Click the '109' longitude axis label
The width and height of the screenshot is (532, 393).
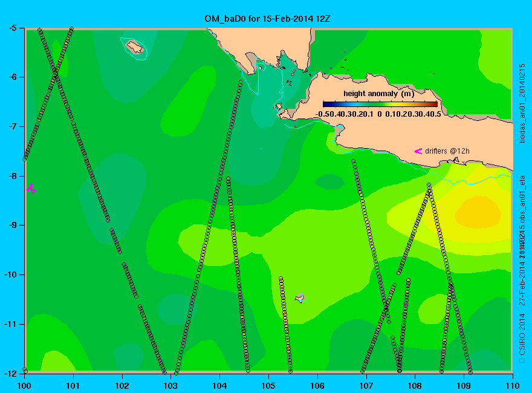(x=464, y=386)
